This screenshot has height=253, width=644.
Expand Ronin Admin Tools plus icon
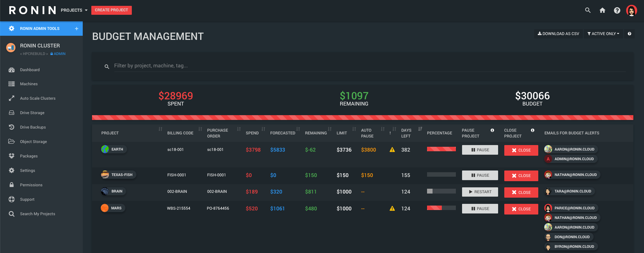point(77,29)
